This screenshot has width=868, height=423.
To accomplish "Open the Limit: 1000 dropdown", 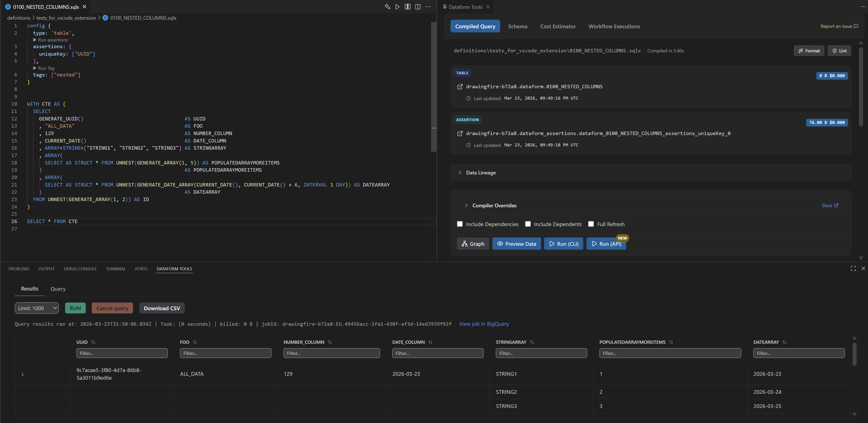I will point(36,308).
